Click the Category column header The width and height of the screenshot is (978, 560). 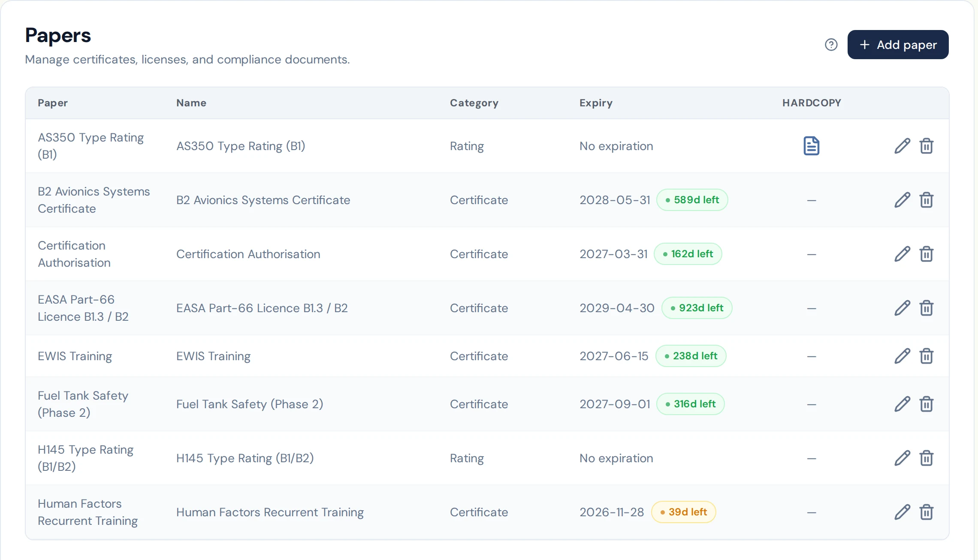pyautogui.click(x=474, y=103)
